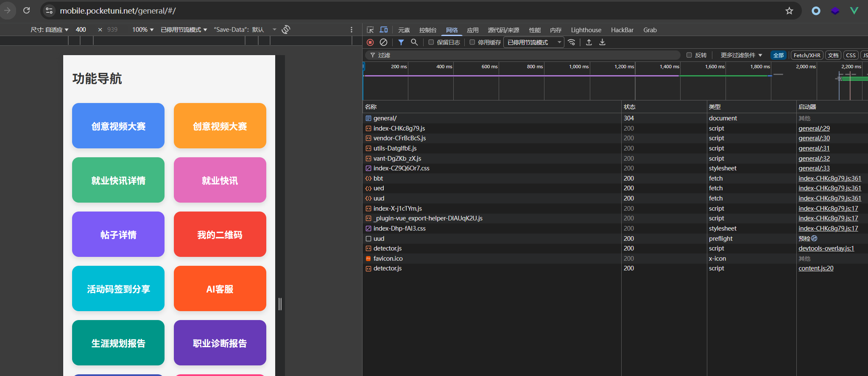
Task: Click the record network log icon
Action: coord(370,42)
